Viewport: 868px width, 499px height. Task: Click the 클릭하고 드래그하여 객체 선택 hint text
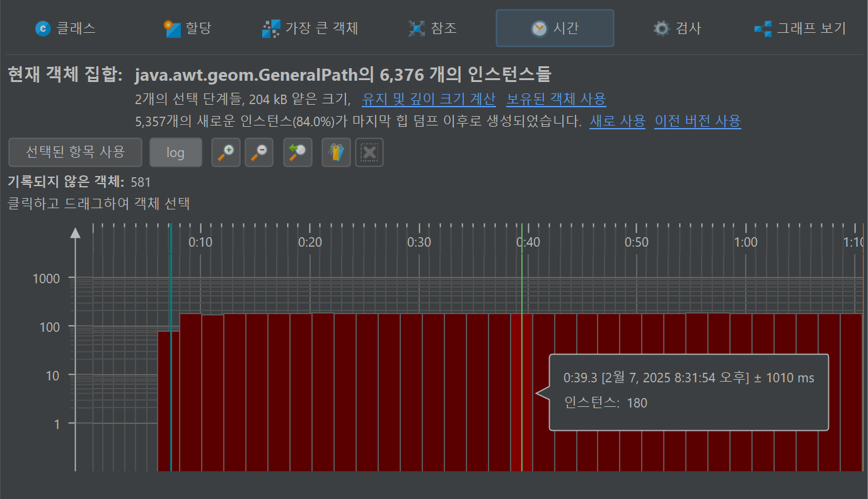click(x=99, y=204)
